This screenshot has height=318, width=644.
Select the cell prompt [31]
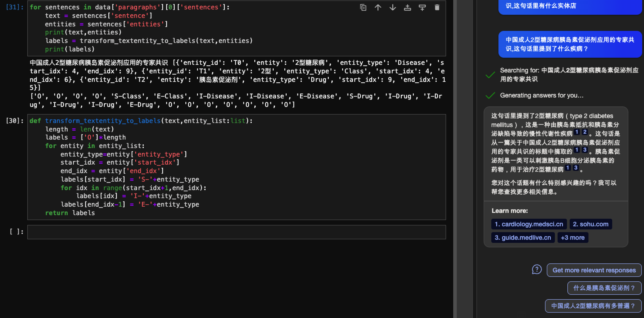15,7
